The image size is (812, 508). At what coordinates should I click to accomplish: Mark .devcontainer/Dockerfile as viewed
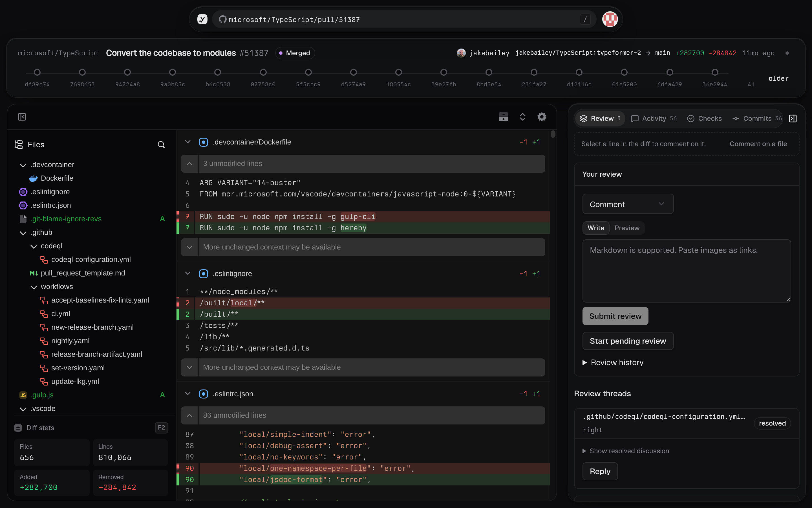tap(203, 142)
